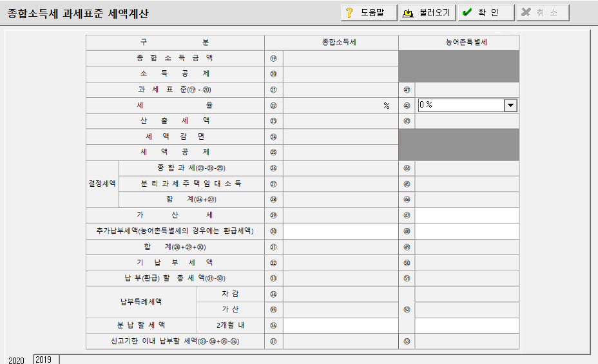598x364 pixels.
Task: Click the 가산세 ㉙ 종합소득세 field
Action: click(341, 215)
